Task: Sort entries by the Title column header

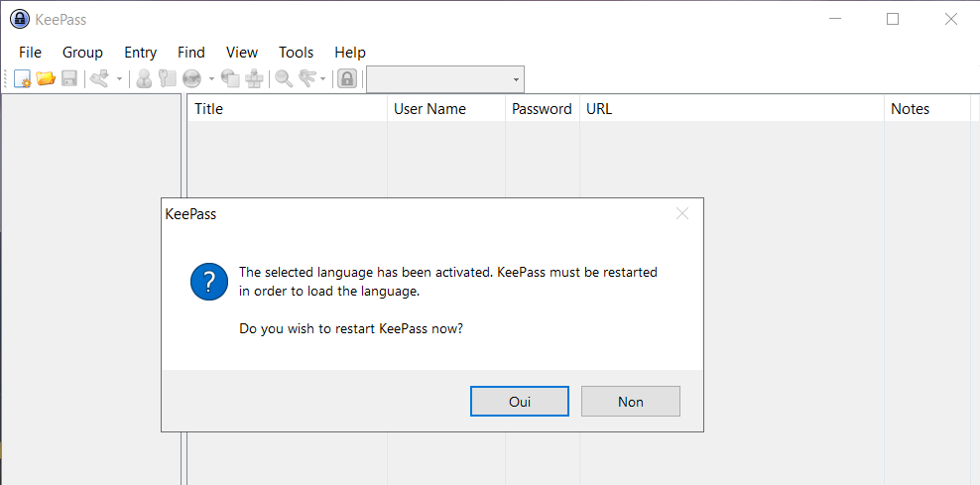Action: click(x=287, y=109)
